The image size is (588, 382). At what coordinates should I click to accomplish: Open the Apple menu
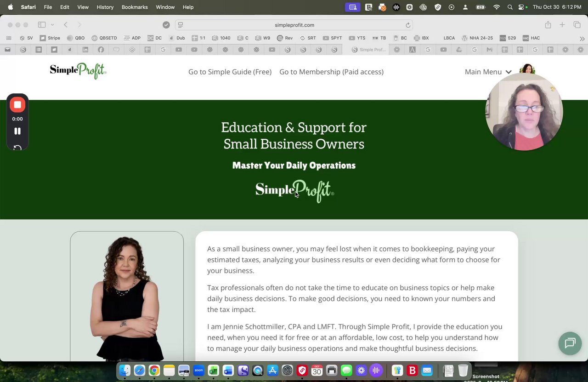pos(10,7)
